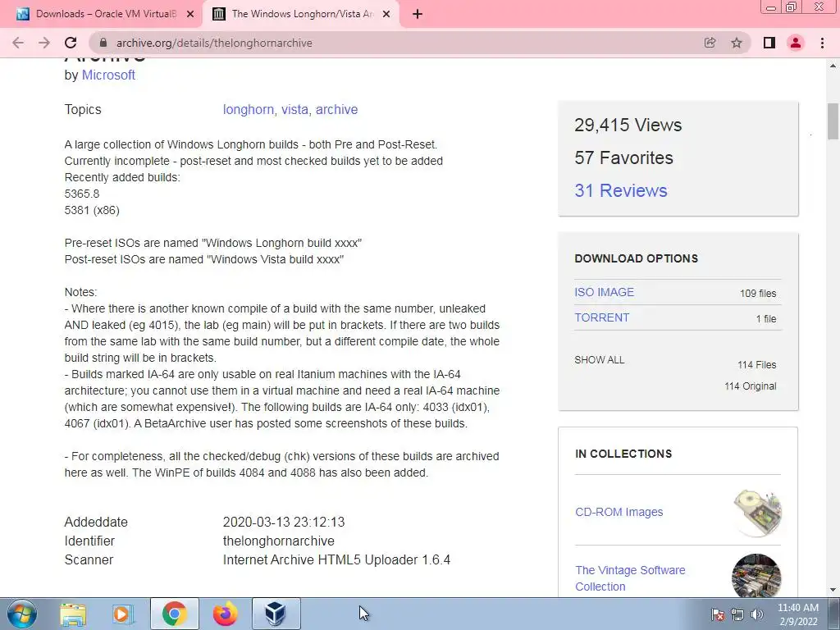Click the 29,415 Views text

click(628, 125)
